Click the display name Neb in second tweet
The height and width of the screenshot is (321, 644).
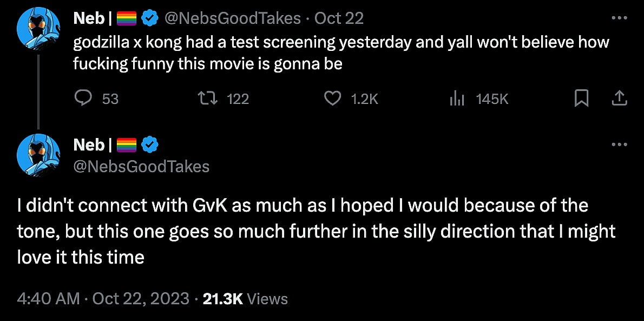(x=89, y=145)
